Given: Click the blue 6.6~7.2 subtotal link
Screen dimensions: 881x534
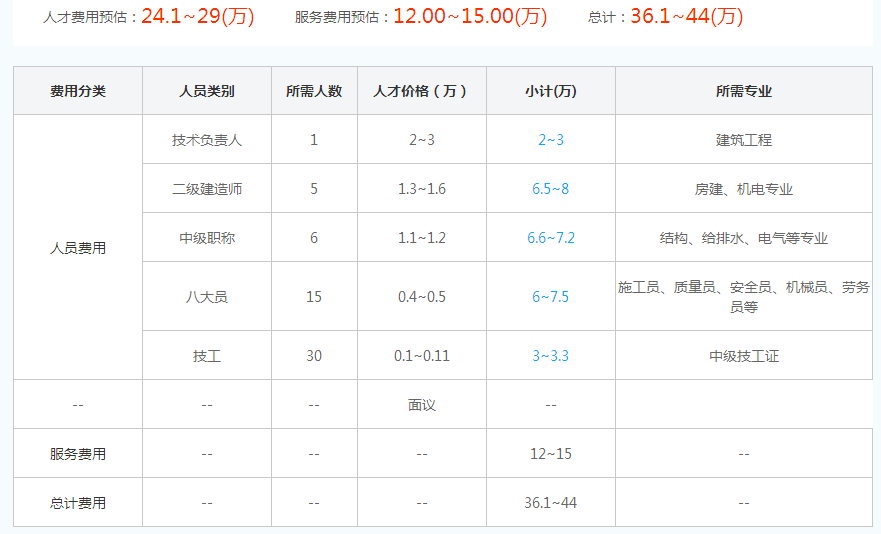Looking at the screenshot, I should tap(551, 238).
